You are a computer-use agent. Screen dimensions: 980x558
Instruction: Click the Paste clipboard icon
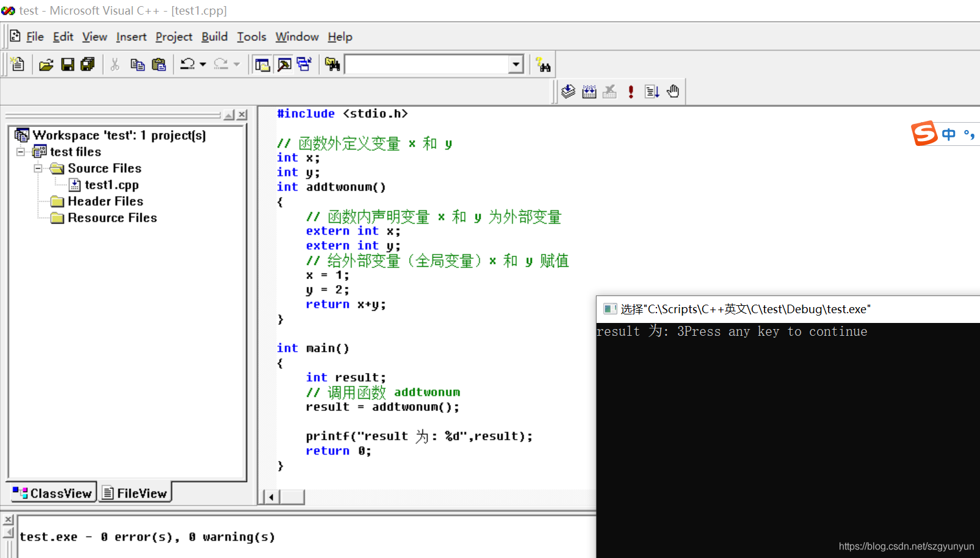159,64
